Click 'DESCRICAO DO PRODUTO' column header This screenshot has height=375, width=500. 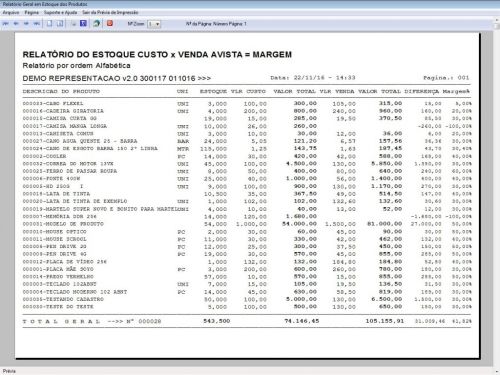pyautogui.click(x=61, y=91)
